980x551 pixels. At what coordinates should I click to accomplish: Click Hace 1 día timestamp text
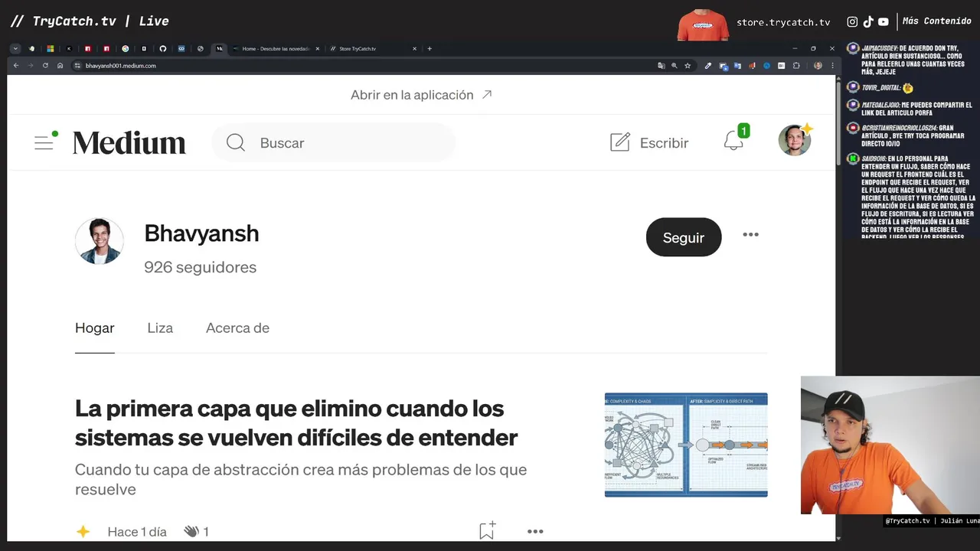[137, 531]
